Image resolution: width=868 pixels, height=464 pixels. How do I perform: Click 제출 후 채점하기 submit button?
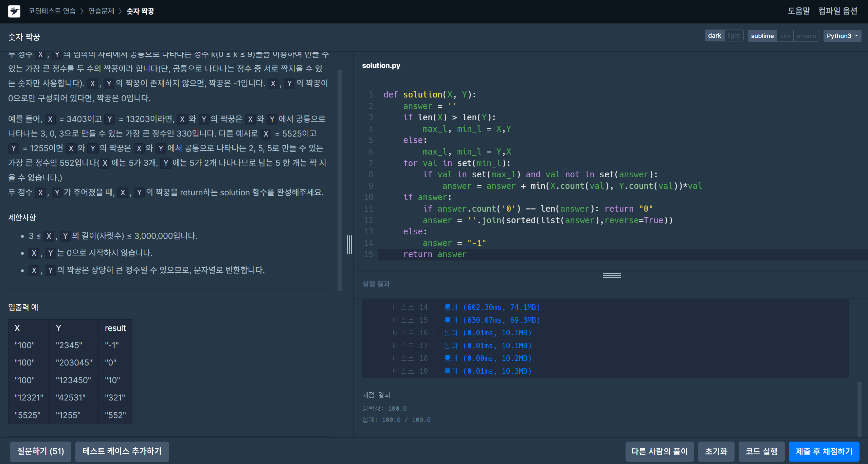824,451
